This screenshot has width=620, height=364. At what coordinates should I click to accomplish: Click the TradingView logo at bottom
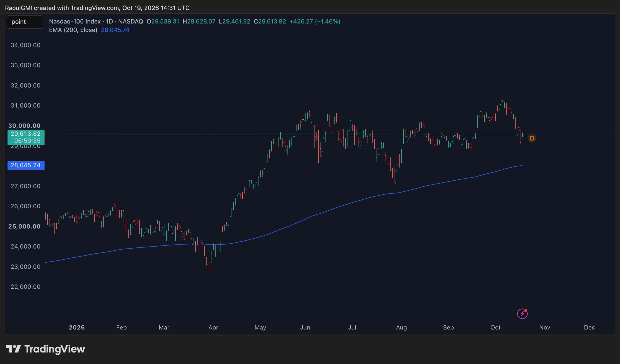coord(45,349)
